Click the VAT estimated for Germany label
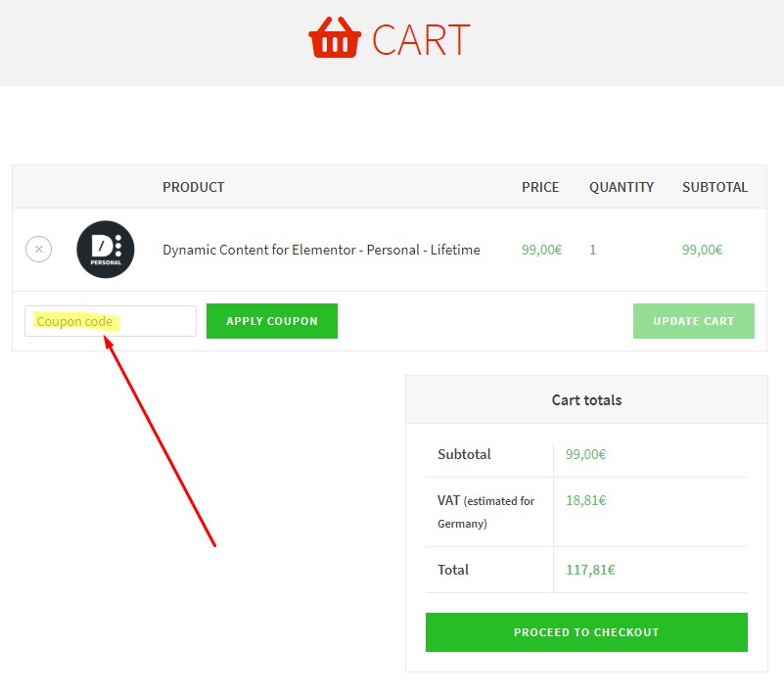784x694 pixels. [486, 512]
